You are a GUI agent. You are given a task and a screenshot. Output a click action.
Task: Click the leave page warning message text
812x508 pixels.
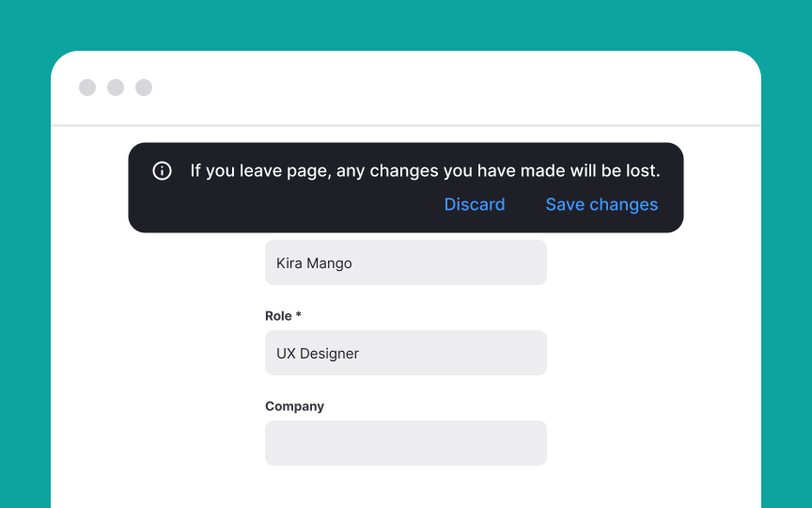425,170
